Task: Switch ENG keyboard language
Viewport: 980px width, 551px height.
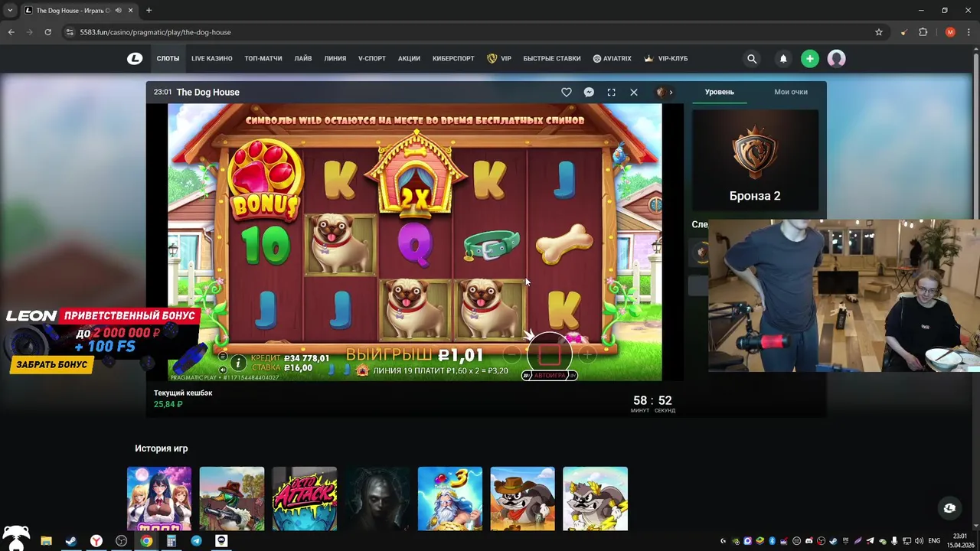Action: [936, 541]
